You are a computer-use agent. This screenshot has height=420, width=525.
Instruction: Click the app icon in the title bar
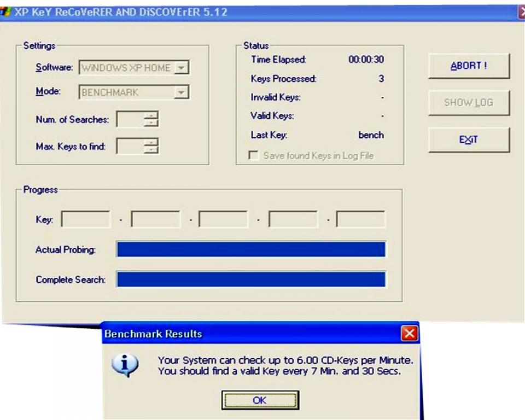[5, 13]
